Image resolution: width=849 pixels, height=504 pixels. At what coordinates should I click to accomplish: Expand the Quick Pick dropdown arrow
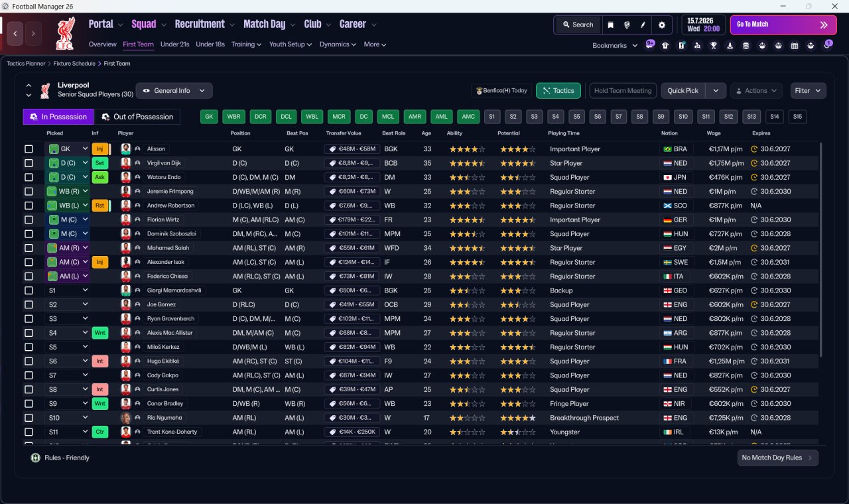point(715,91)
